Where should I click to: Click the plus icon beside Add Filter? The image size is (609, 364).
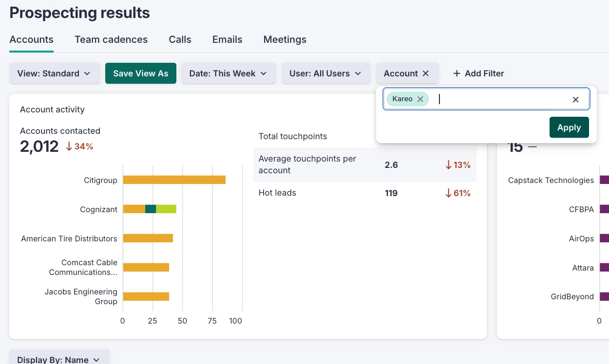[x=457, y=73]
